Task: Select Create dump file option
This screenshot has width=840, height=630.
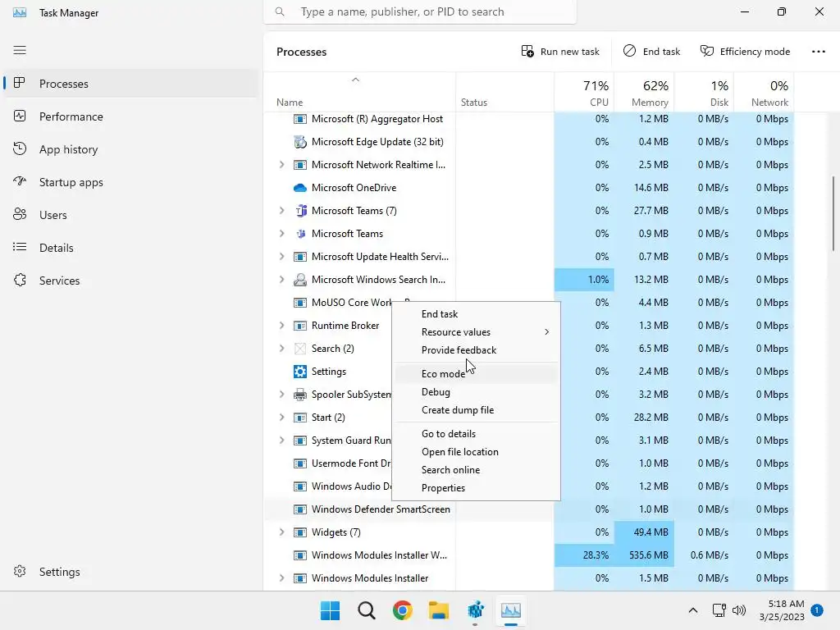Action: (x=476, y=410)
